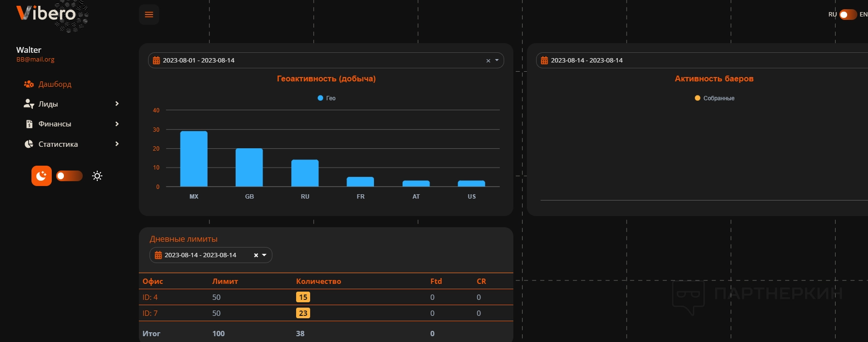The width and height of the screenshot is (868, 342).
Task: Click the ID: 4 office link
Action: 150,297
